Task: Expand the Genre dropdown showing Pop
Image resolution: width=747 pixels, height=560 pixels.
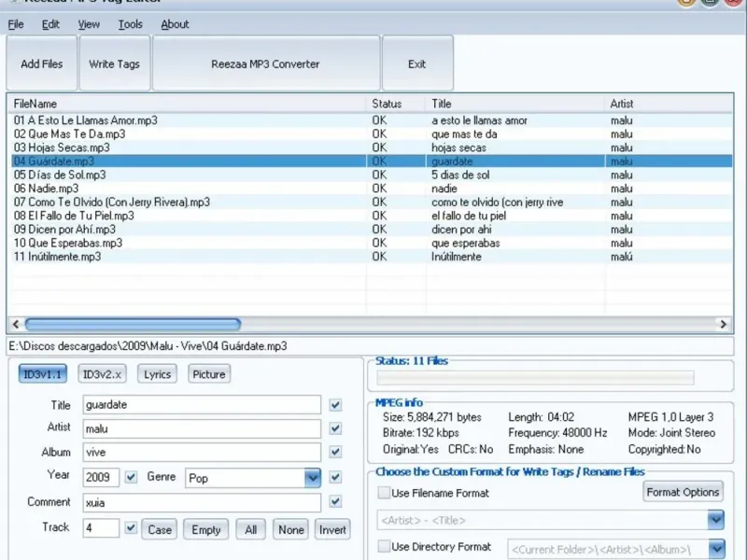Action: click(312, 478)
